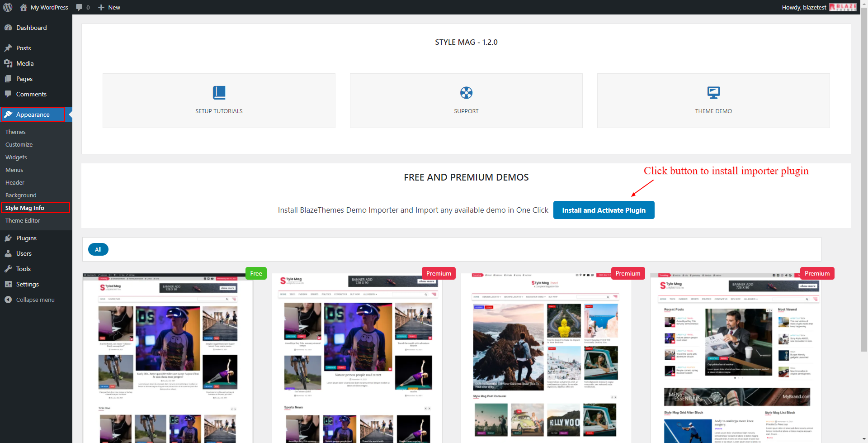868x443 pixels.
Task: Click the page vertical scrollbar
Action: coord(864,181)
